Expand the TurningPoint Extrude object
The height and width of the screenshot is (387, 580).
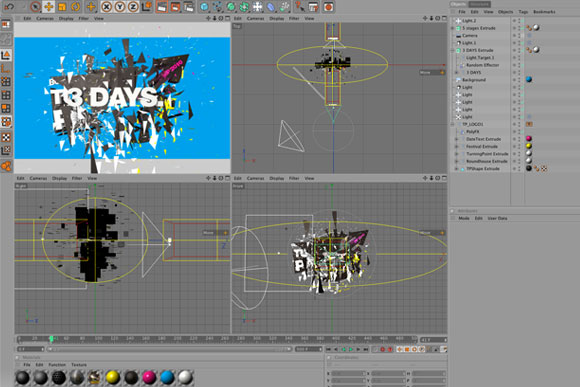pyautogui.click(x=456, y=154)
